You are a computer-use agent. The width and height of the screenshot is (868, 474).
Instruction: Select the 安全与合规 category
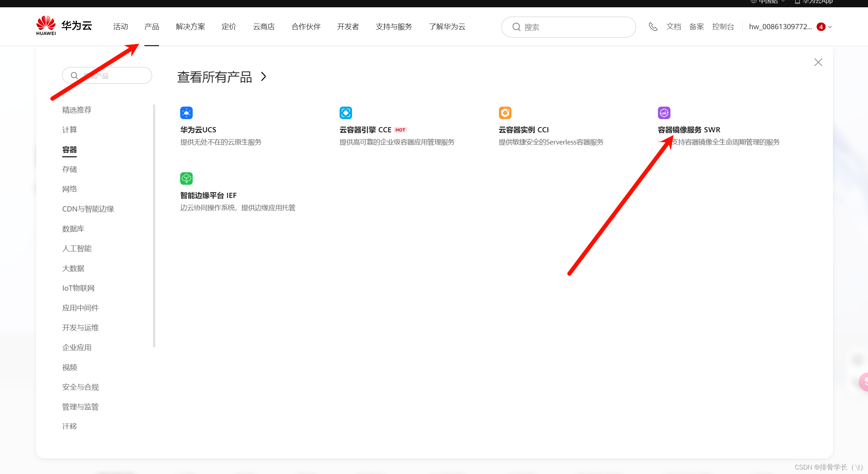pyautogui.click(x=81, y=387)
